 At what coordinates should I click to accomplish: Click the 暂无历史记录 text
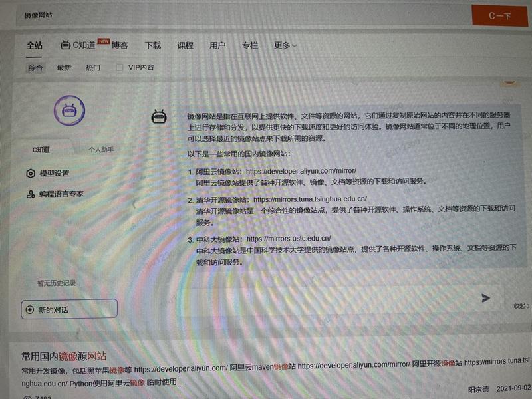pyautogui.click(x=57, y=283)
